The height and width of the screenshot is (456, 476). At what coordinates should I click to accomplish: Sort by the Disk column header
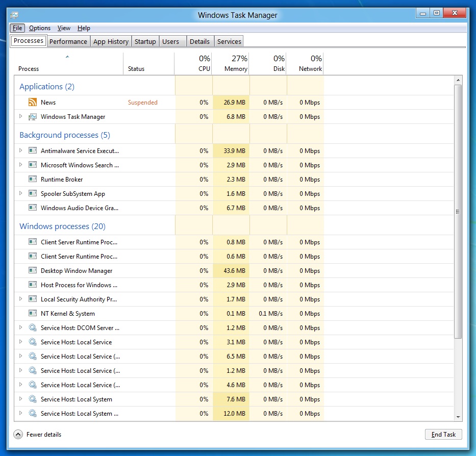(x=268, y=63)
